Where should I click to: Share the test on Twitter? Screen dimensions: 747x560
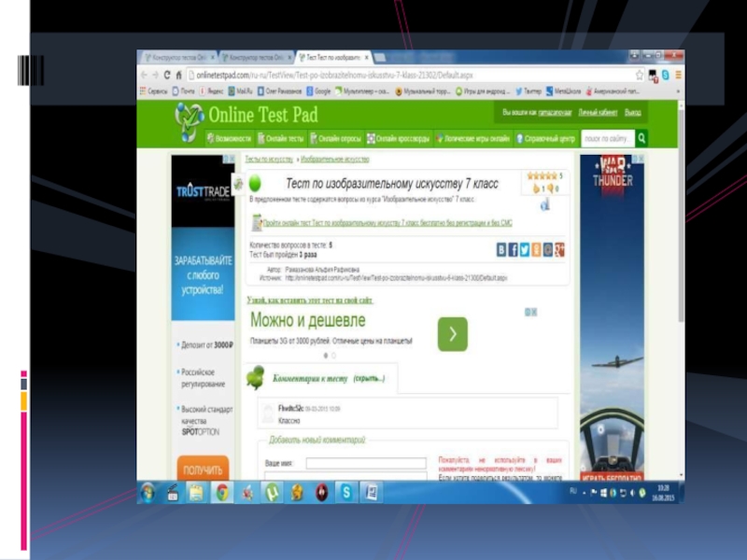point(525,249)
